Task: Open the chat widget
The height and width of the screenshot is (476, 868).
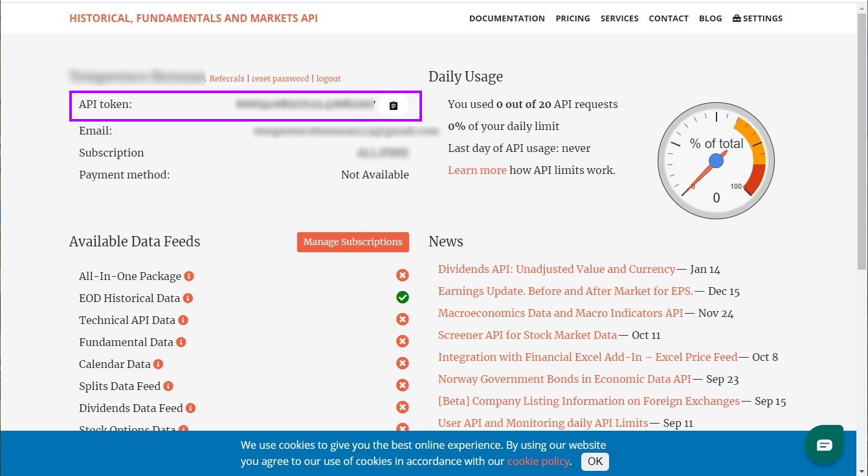Action: point(823,445)
